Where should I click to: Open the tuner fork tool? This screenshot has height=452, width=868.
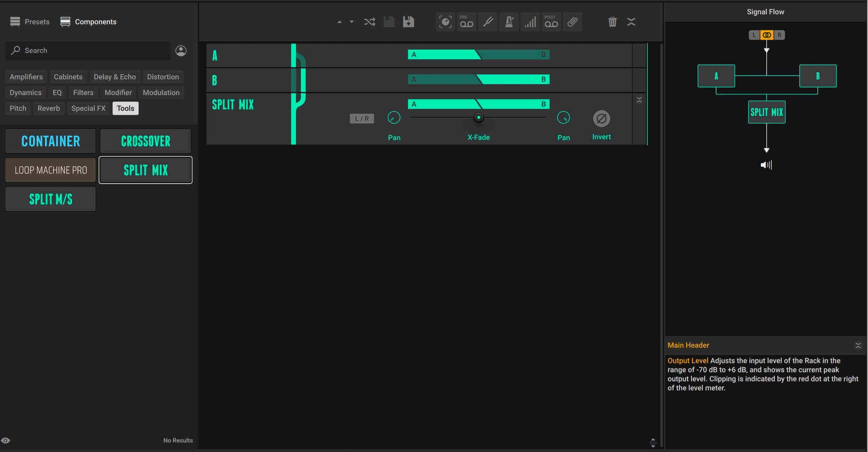[x=488, y=22]
